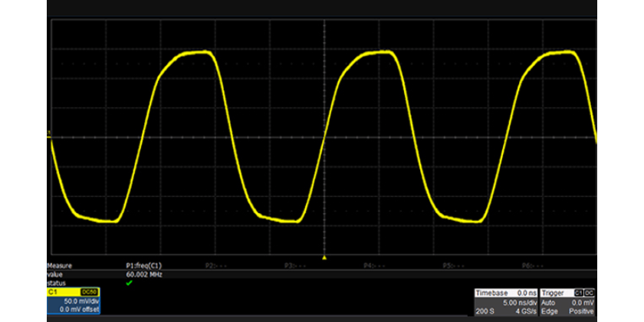
Task: Click the 0.0 mV offset readout
Action: tap(80, 308)
